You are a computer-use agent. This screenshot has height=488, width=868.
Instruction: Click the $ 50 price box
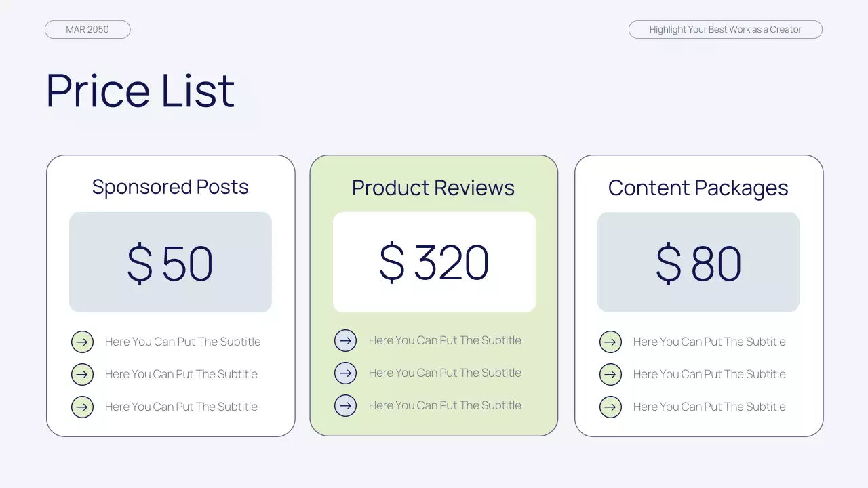(x=170, y=262)
